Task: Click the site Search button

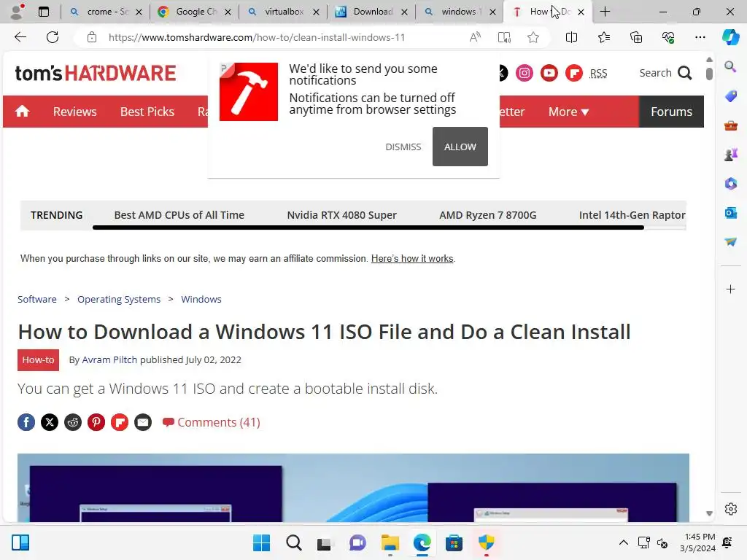Action: pyautogui.click(x=665, y=73)
